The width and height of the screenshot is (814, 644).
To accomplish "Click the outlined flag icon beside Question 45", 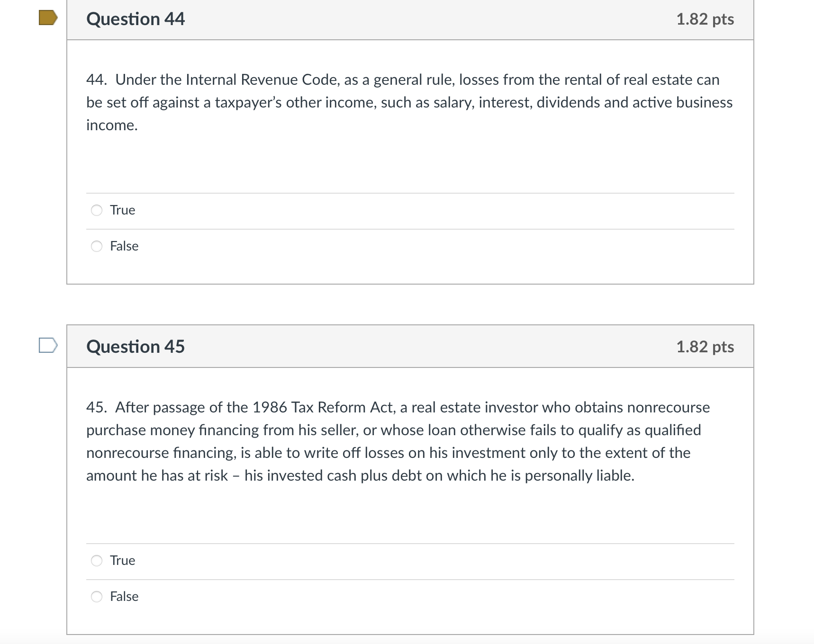I will coord(47,346).
